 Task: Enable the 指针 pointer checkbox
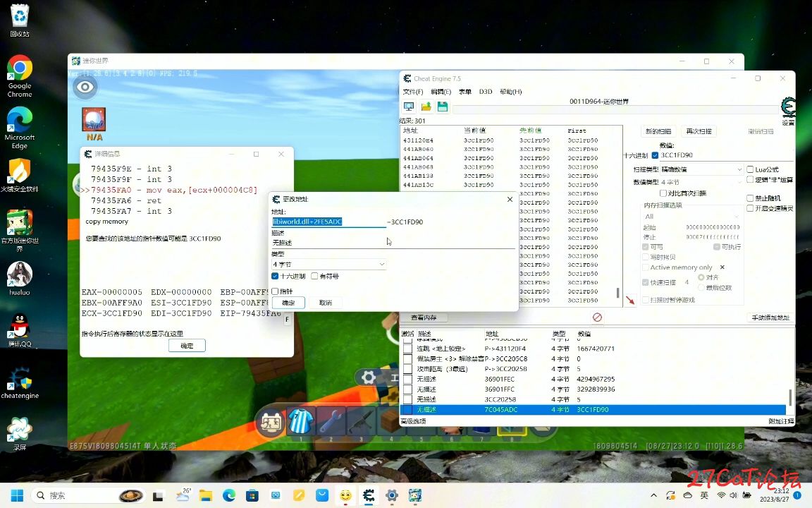[x=275, y=291]
